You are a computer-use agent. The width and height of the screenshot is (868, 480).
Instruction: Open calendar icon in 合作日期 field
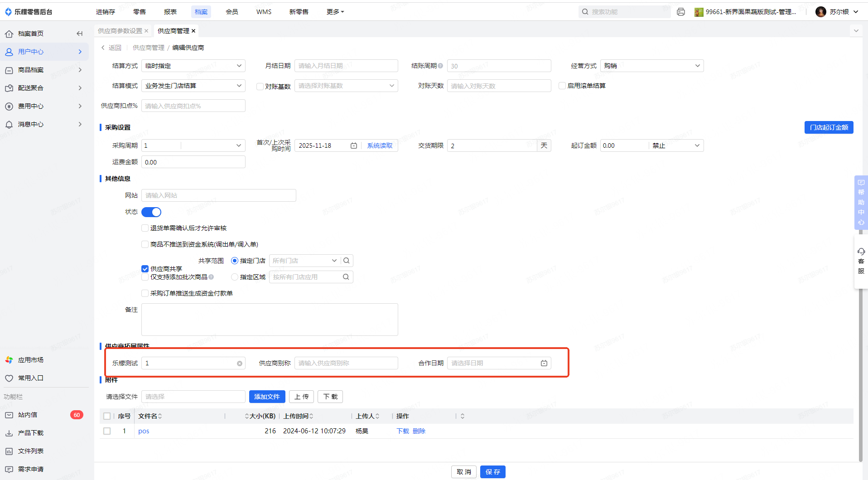[x=544, y=363]
